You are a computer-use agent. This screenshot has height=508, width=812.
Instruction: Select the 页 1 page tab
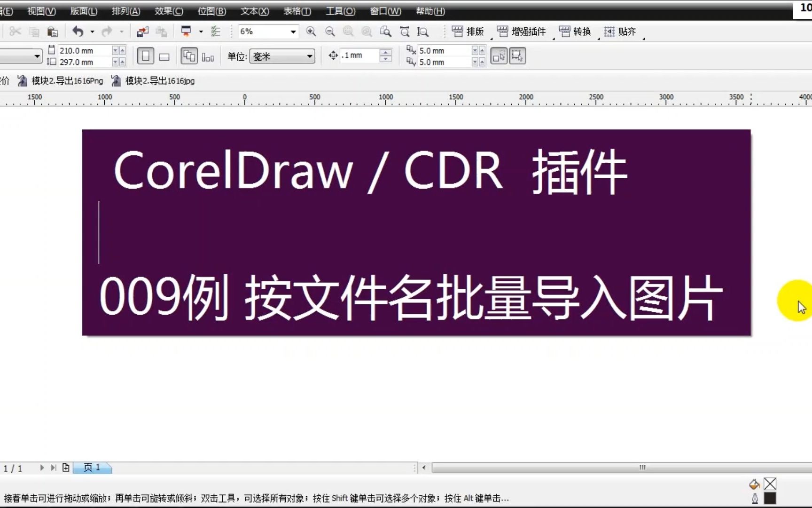92,468
